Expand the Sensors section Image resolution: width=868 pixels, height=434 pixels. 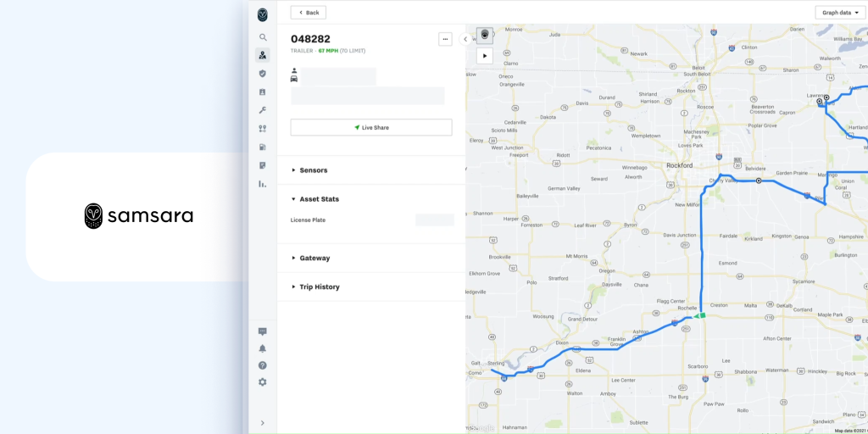pos(313,170)
